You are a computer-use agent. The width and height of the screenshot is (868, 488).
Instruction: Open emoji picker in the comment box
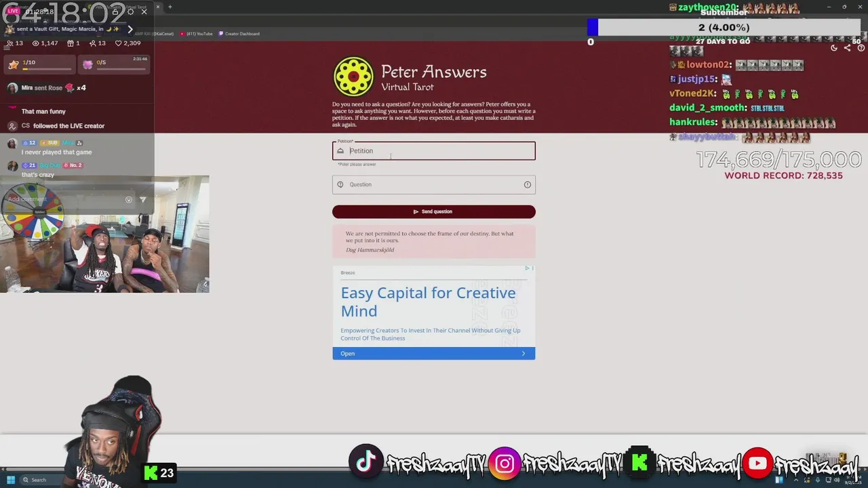tap(129, 200)
